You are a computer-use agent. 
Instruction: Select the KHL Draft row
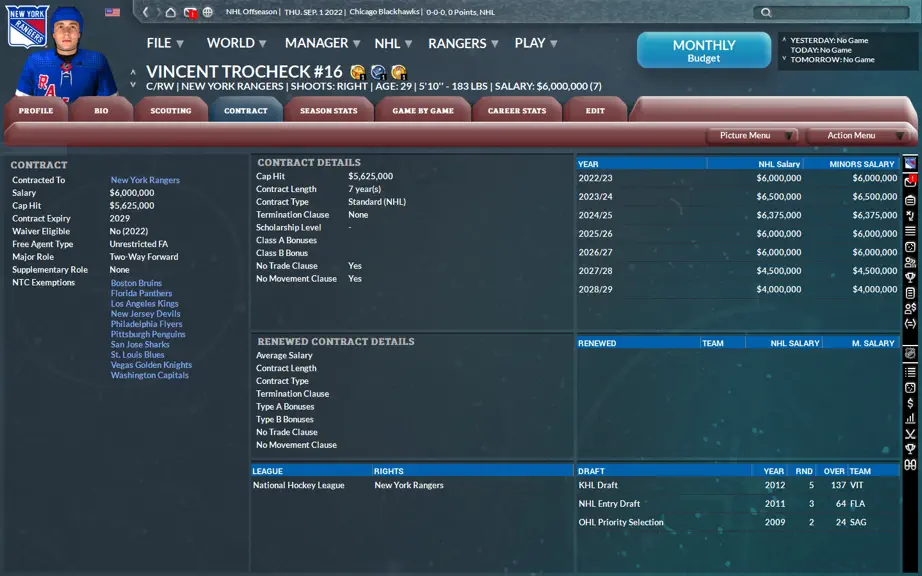(x=737, y=485)
